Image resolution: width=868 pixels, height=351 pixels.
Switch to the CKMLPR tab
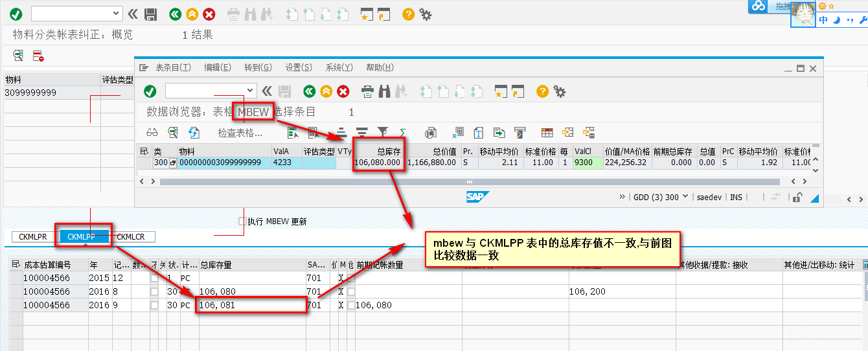point(33,237)
